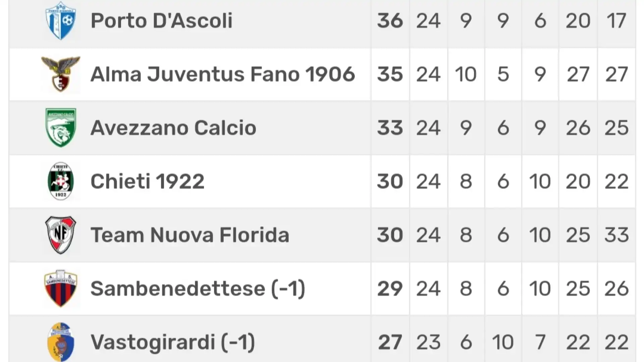Click the Chieti 1922 round badge

[61, 181]
